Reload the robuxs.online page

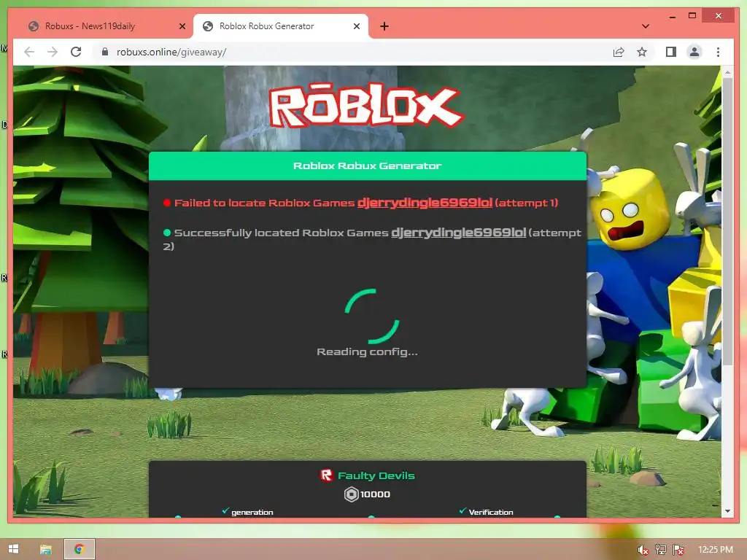click(76, 52)
